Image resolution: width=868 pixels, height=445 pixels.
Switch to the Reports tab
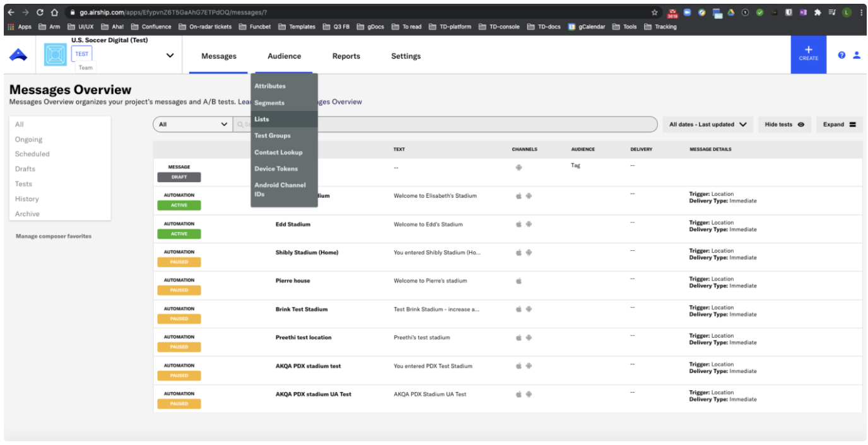click(x=346, y=56)
